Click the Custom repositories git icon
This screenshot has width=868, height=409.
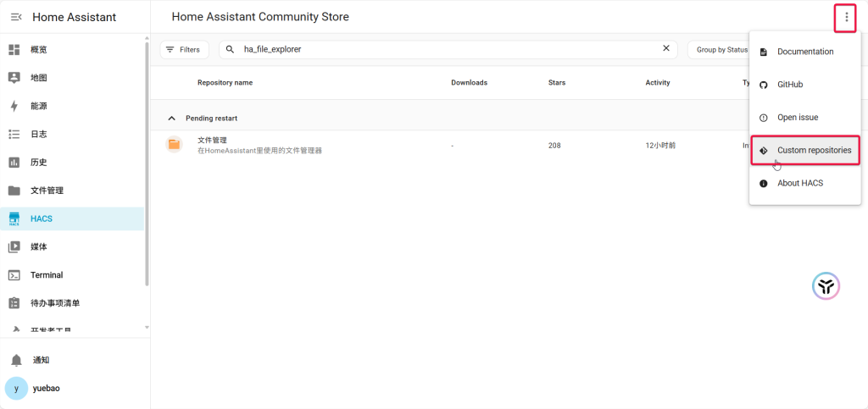pos(764,151)
